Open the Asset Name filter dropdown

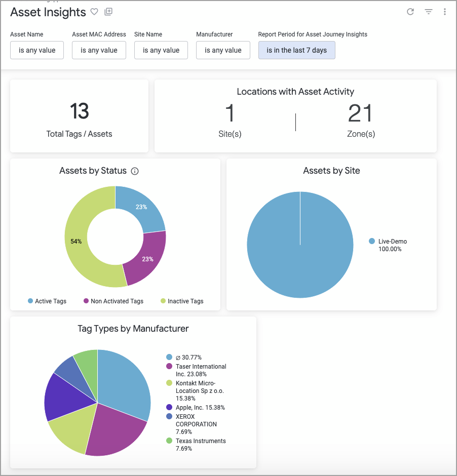(37, 50)
